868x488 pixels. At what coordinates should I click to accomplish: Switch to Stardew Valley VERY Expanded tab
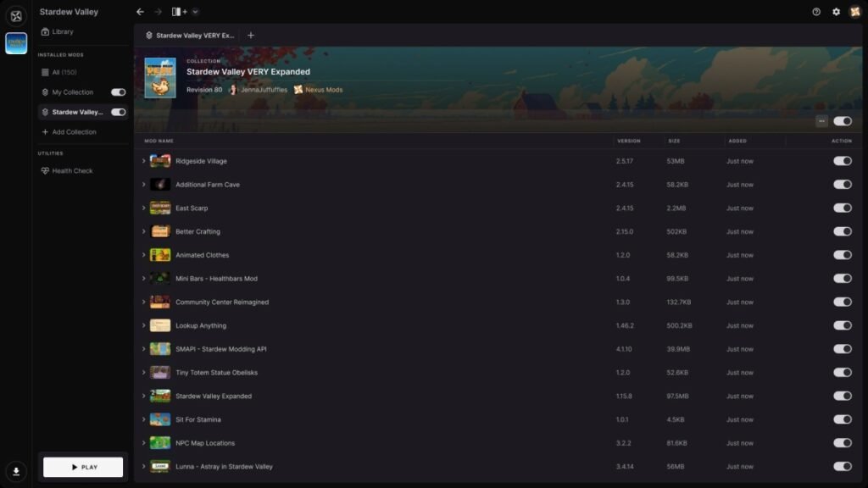[x=189, y=36]
